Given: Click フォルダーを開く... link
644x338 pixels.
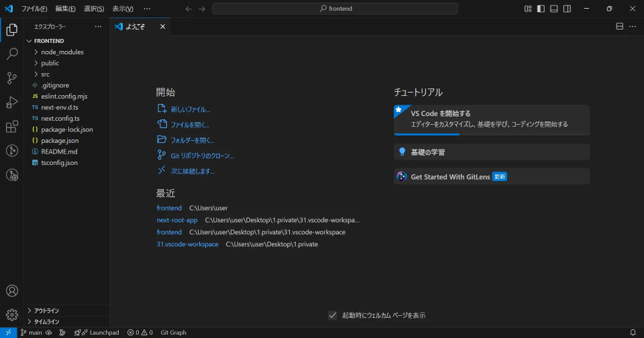Looking at the screenshot, I should point(186,140).
